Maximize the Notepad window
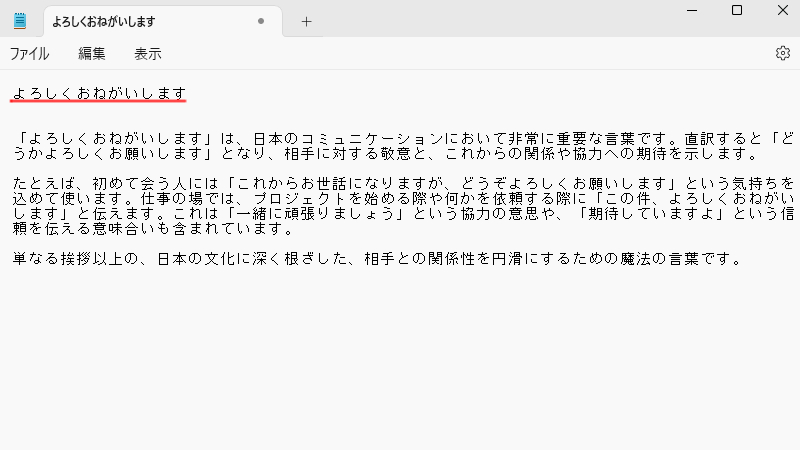This screenshot has width=800, height=450. (737, 10)
